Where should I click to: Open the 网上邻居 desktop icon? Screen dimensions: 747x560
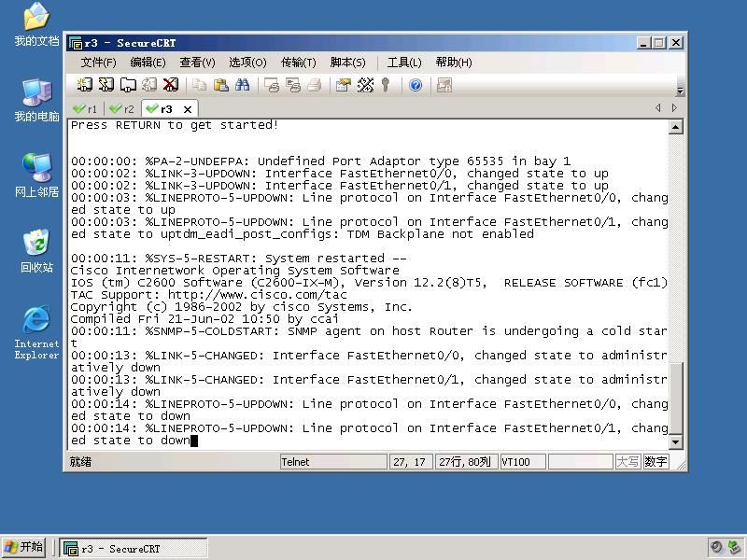36,175
